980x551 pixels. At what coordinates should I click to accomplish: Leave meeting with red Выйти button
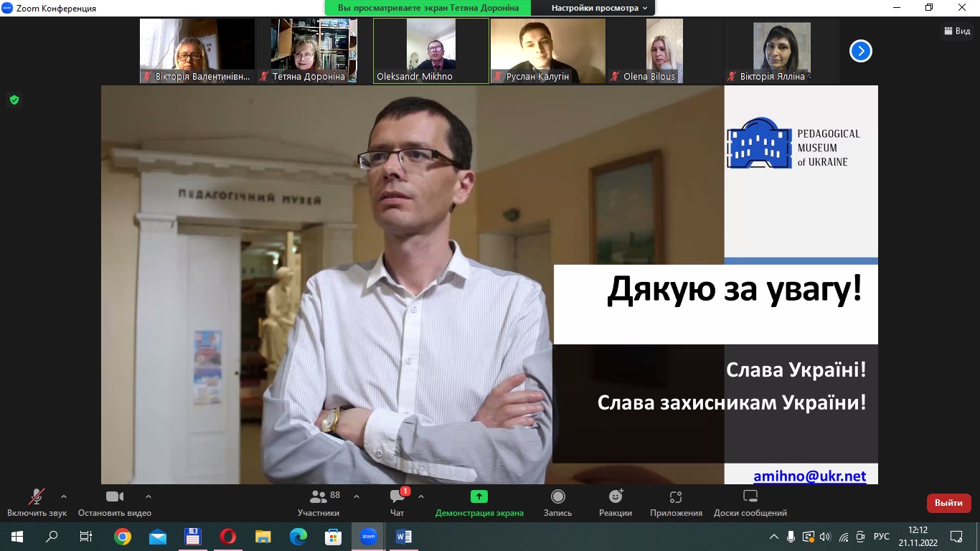click(x=948, y=503)
